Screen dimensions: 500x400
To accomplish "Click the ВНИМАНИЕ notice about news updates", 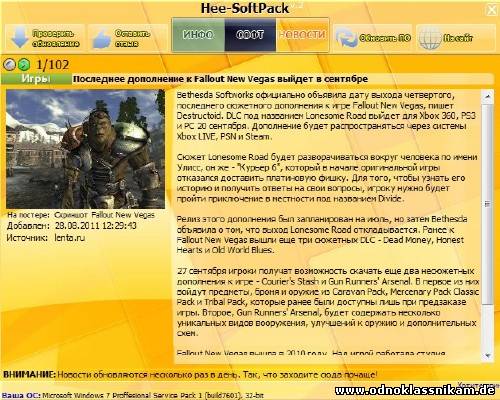I will [190, 375].
